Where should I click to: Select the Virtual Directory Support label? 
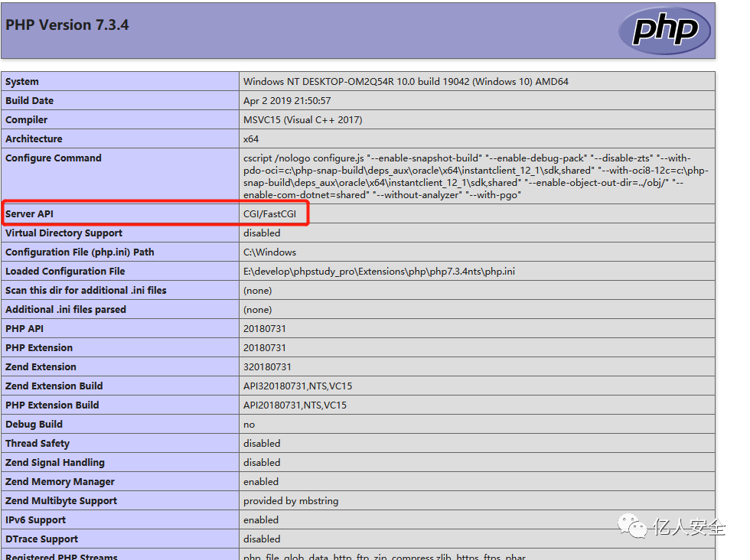64,233
